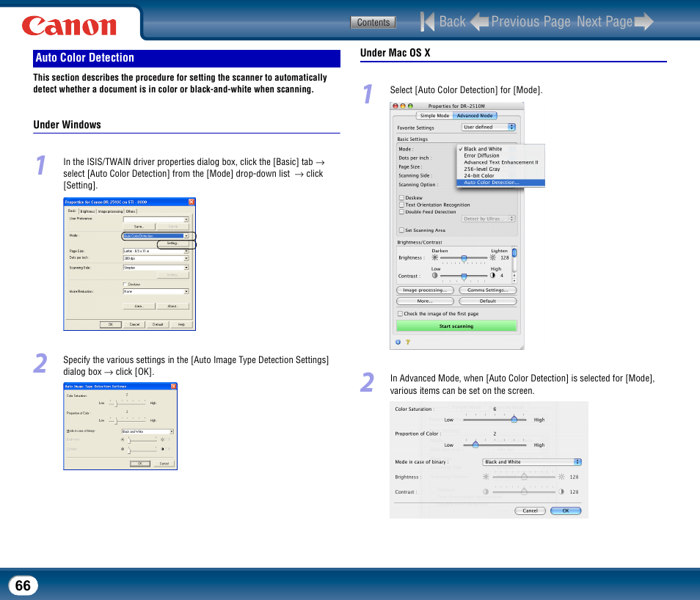The height and width of the screenshot is (600, 700).
Task: Click the green Start scanning button
Action: click(456, 326)
